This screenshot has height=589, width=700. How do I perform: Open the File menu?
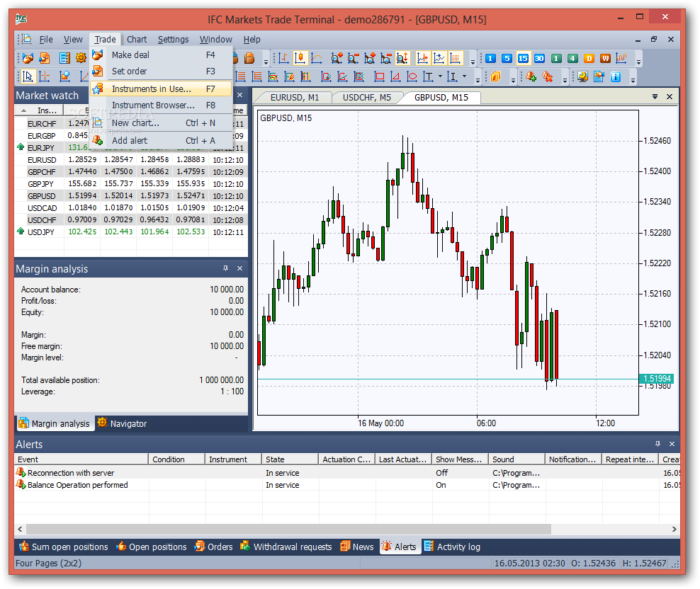pyautogui.click(x=45, y=39)
